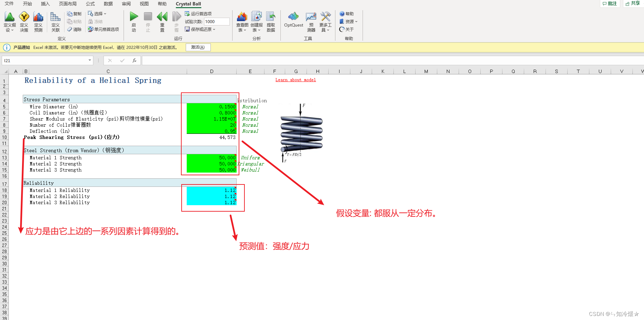Click the insert function fx icon
Screen dimensions: 644x320
coord(134,60)
